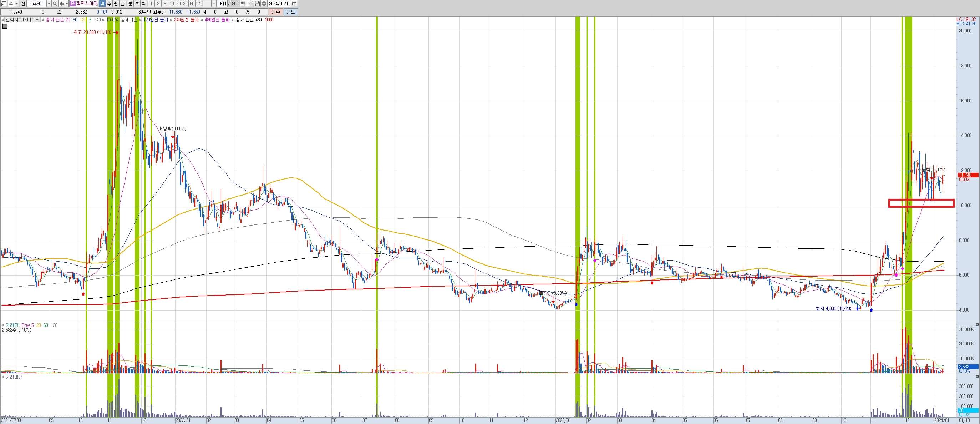Image resolution: width=980 pixels, height=424 pixels.
Task: Switch to the weekly (주) chart period
Action: pyautogui.click(x=109, y=4)
